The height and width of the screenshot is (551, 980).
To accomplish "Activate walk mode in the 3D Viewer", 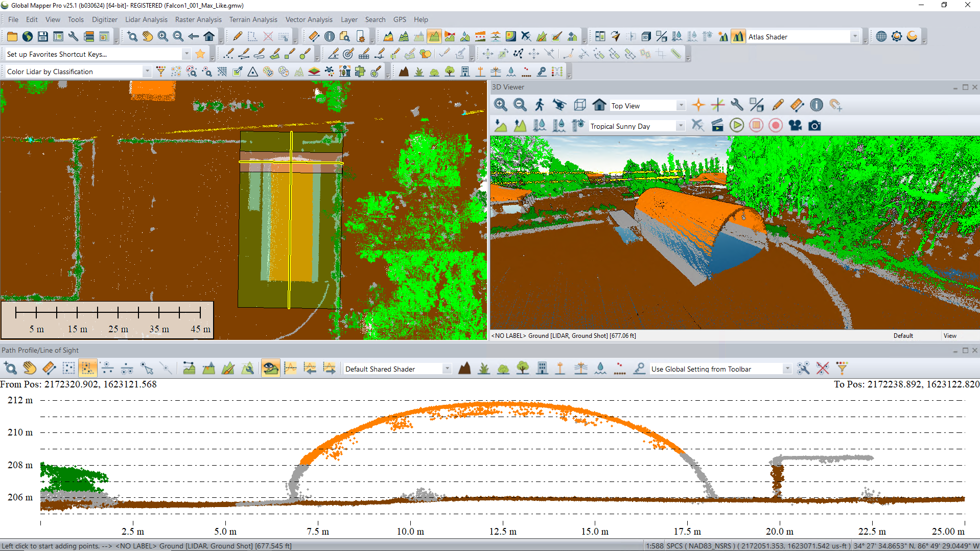I will (x=540, y=105).
